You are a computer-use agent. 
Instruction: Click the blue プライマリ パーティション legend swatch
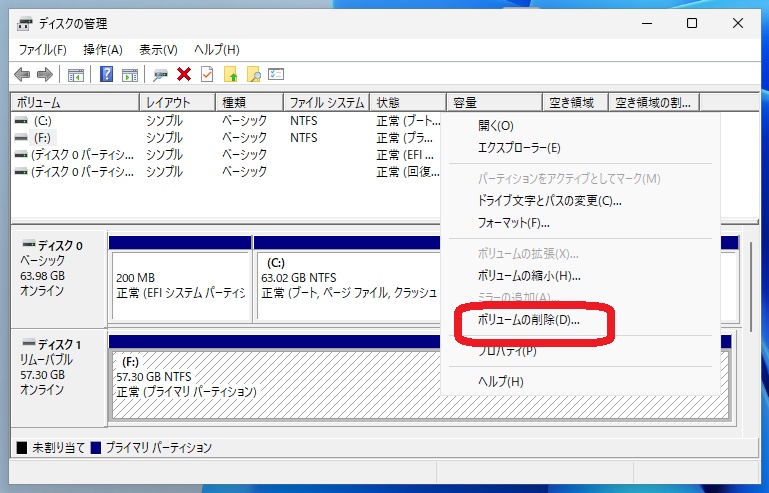pyautogui.click(x=96, y=447)
